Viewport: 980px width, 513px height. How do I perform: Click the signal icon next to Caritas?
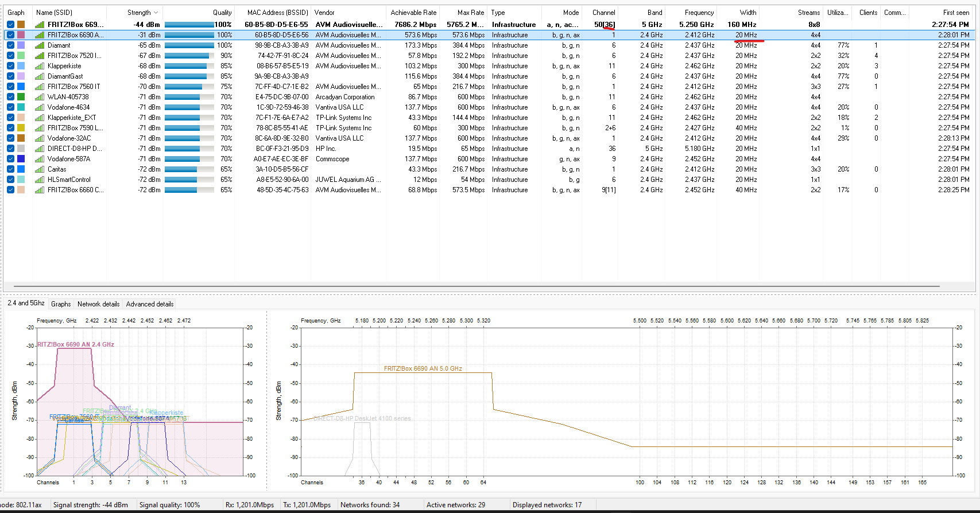tap(40, 169)
